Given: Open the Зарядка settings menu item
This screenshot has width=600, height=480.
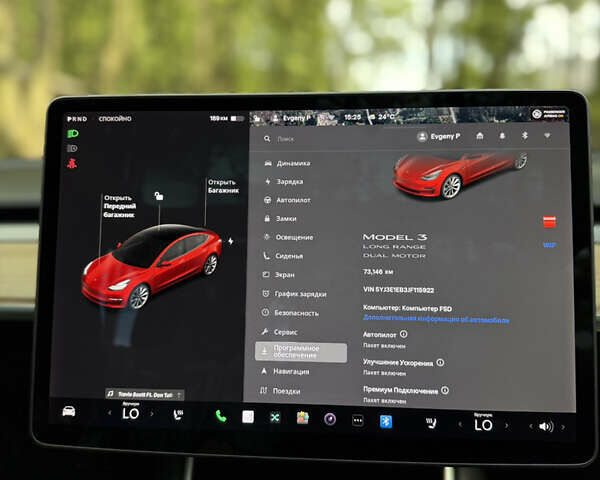Looking at the screenshot, I should tap(289, 182).
